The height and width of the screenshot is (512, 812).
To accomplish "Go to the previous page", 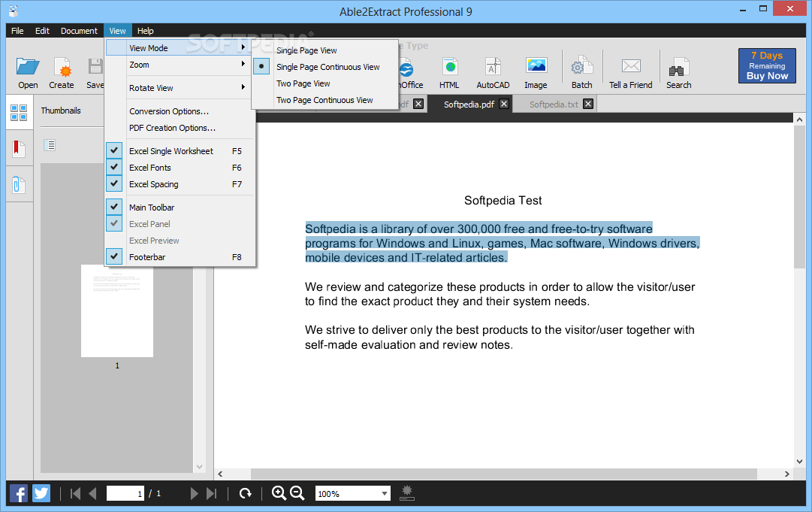I will click(x=92, y=493).
